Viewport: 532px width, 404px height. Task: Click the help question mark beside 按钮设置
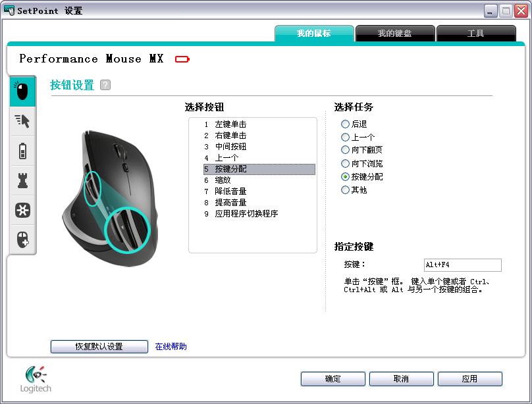(x=105, y=85)
